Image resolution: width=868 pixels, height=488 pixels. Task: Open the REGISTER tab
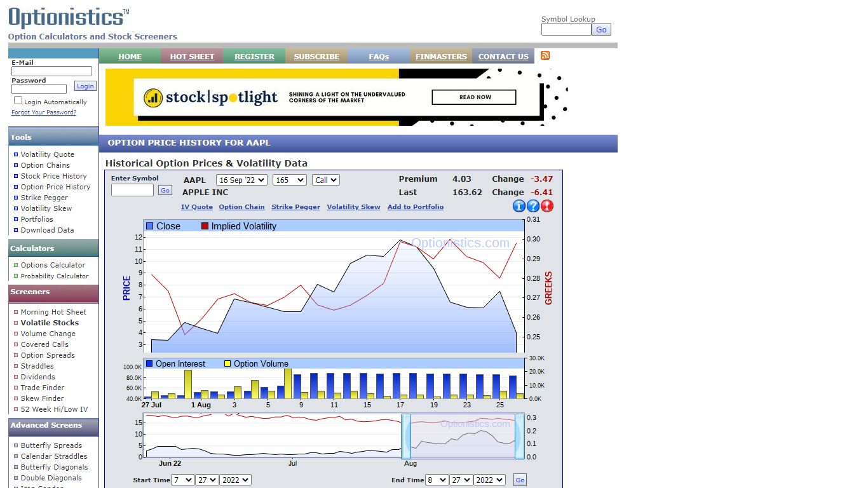click(x=254, y=57)
